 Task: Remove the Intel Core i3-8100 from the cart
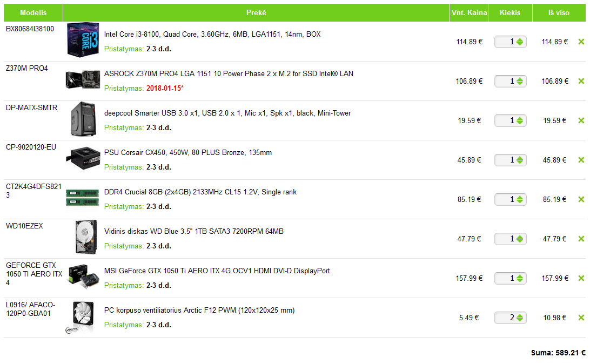click(581, 42)
